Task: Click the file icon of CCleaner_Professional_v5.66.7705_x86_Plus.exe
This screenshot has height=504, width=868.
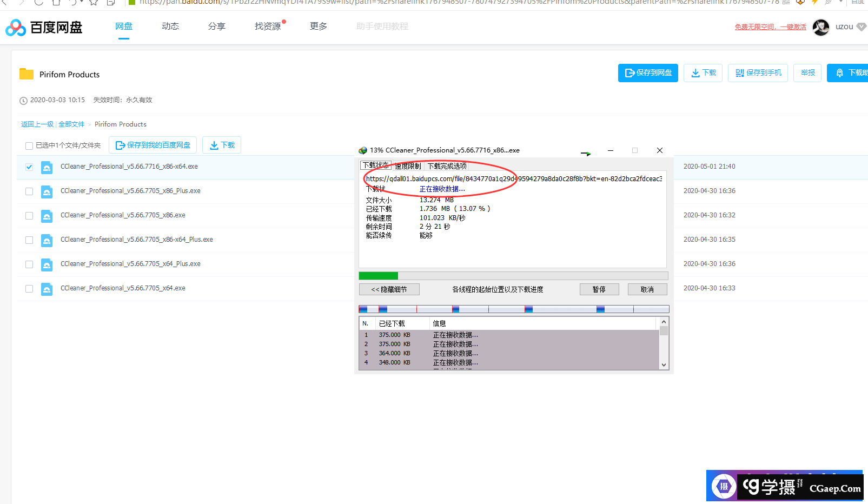Action: (47, 191)
